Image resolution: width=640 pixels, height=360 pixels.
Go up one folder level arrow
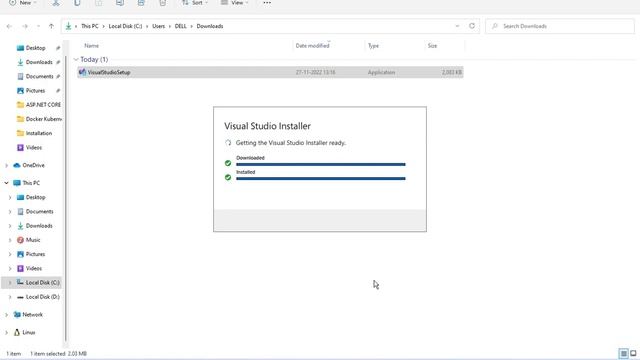click(51, 26)
